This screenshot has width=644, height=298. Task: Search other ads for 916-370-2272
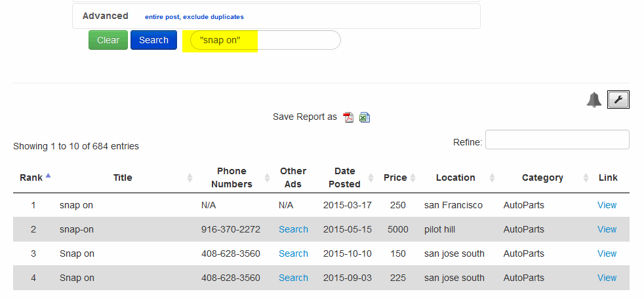293,229
